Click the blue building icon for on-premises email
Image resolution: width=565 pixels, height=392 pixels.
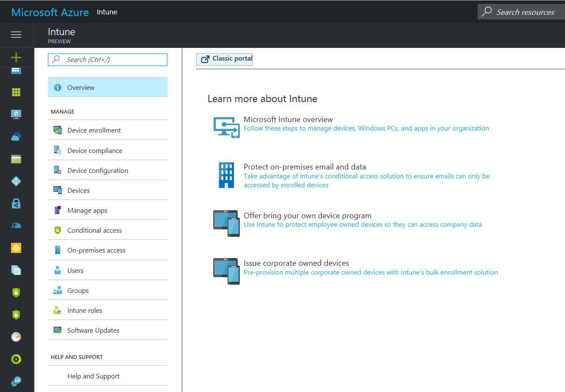click(x=226, y=175)
